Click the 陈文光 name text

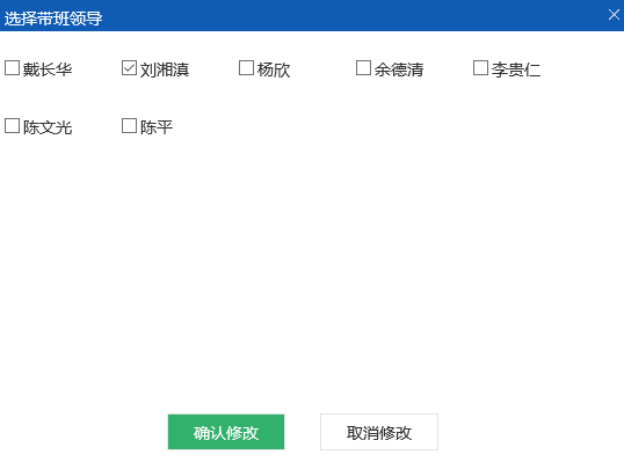point(47,127)
